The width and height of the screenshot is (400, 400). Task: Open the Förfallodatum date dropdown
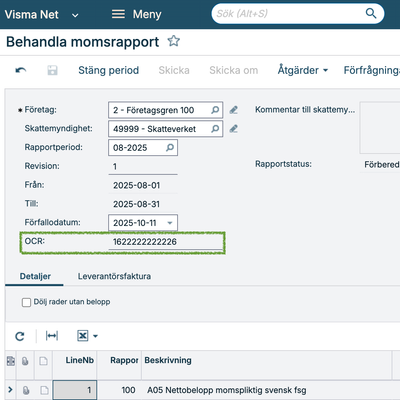coord(170,223)
